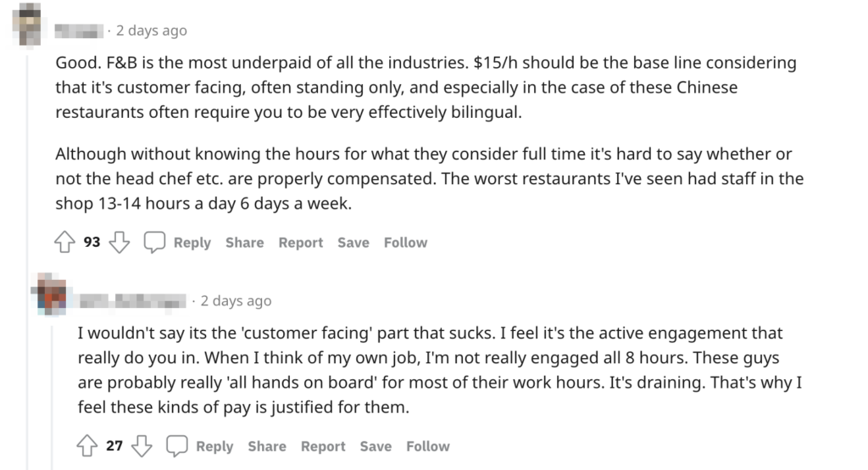Image resolution: width=868 pixels, height=470 pixels.
Task: Follow the top-level comment thread
Action: (x=405, y=243)
